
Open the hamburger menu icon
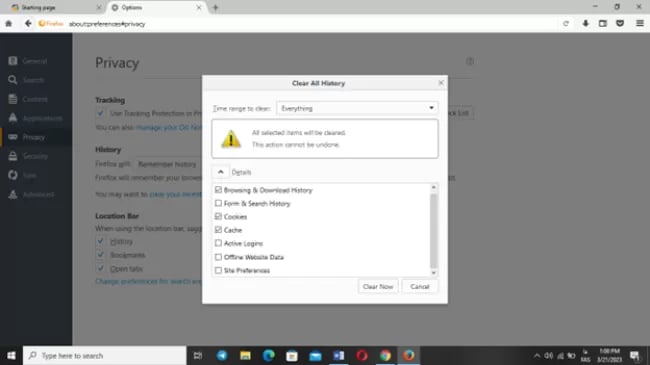[x=640, y=24]
